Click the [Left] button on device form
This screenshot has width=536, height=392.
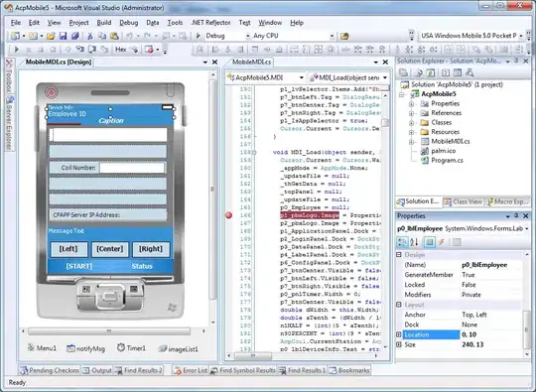coord(68,249)
